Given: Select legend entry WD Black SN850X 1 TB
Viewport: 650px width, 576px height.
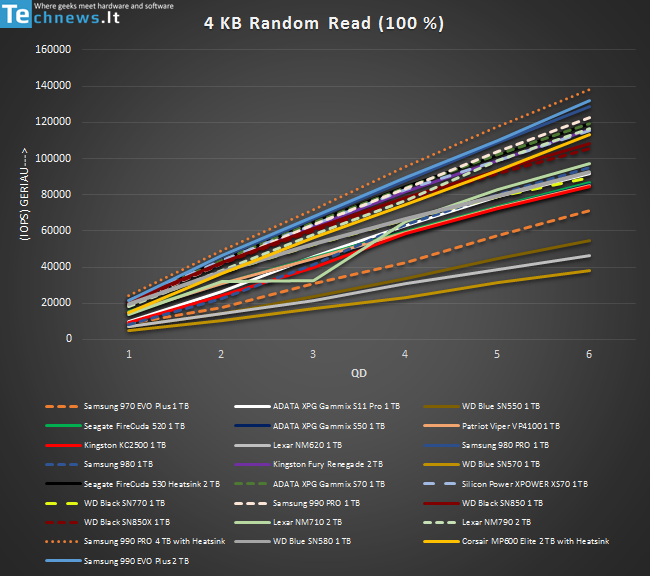Looking at the screenshot, I should pos(108,523).
